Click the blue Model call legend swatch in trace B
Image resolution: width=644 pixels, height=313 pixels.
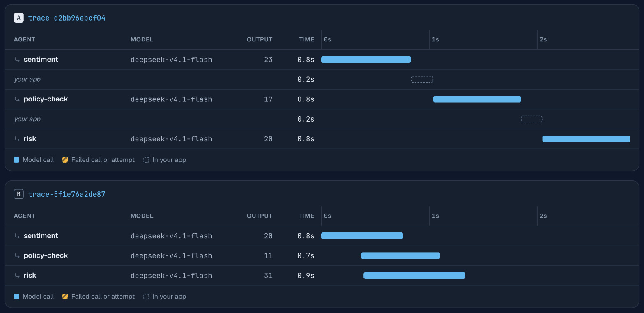(x=16, y=296)
